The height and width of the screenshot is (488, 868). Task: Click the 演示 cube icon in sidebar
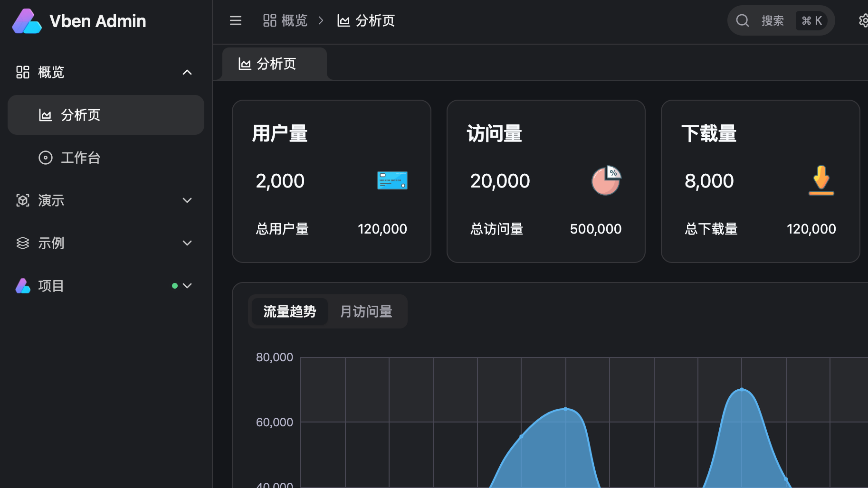[x=23, y=200]
